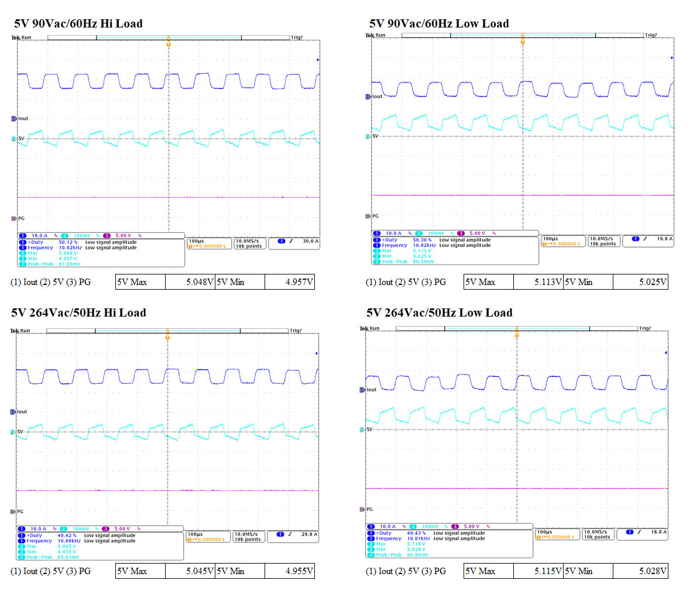Click the 5.045V table cell
The width and height of the screenshot is (700, 594).
point(190,571)
